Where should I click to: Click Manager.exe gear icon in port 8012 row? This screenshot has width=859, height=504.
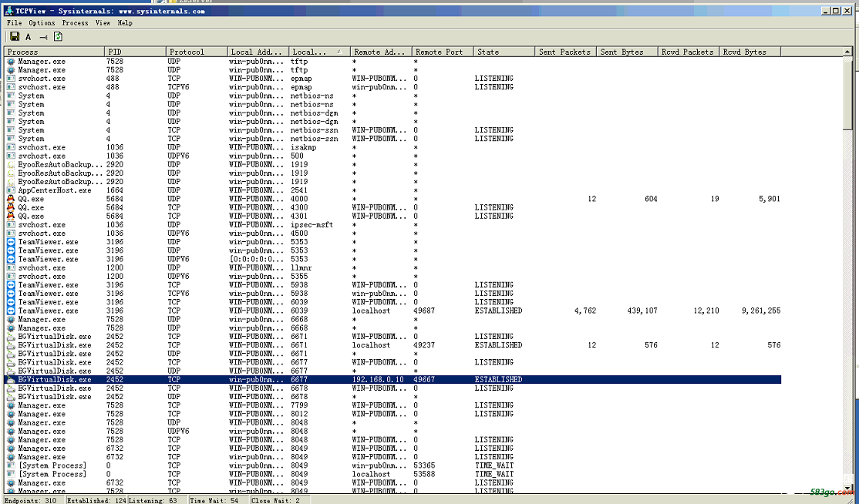coord(11,415)
